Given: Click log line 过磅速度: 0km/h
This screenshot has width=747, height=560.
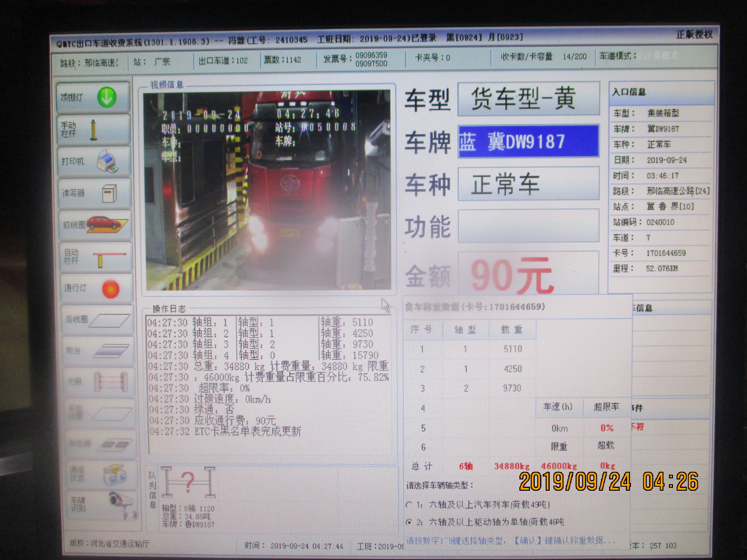Looking at the screenshot, I should (x=210, y=399).
